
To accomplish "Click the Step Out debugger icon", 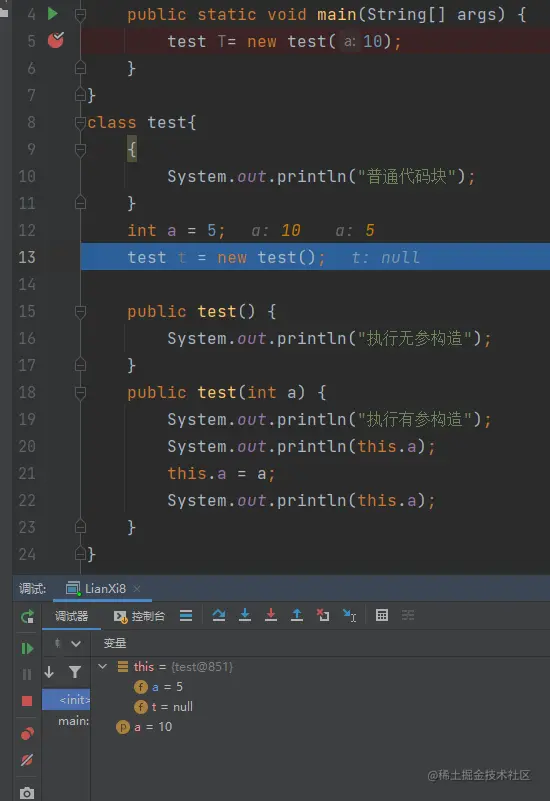I will [x=297, y=615].
